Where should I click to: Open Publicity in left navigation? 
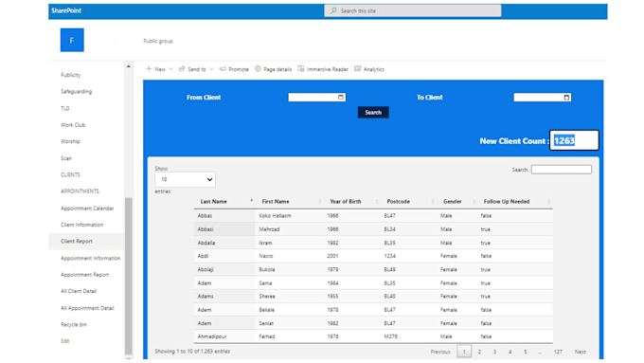tap(71, 75)
